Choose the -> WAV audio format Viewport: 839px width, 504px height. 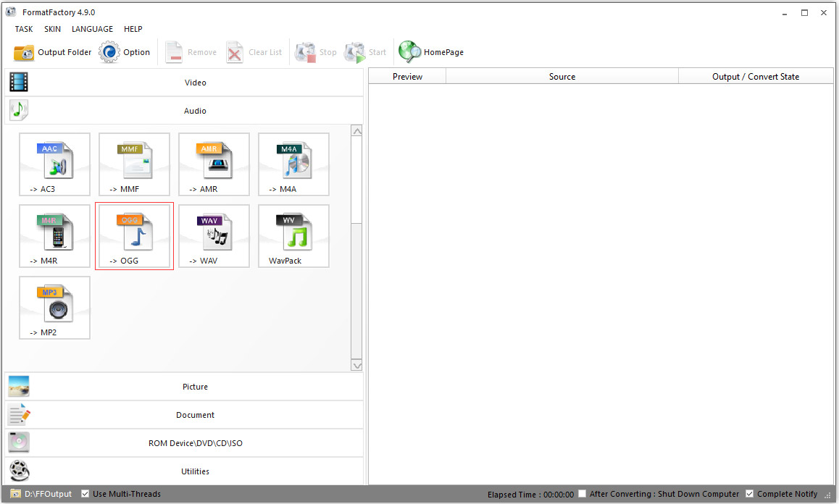(214, 236)
